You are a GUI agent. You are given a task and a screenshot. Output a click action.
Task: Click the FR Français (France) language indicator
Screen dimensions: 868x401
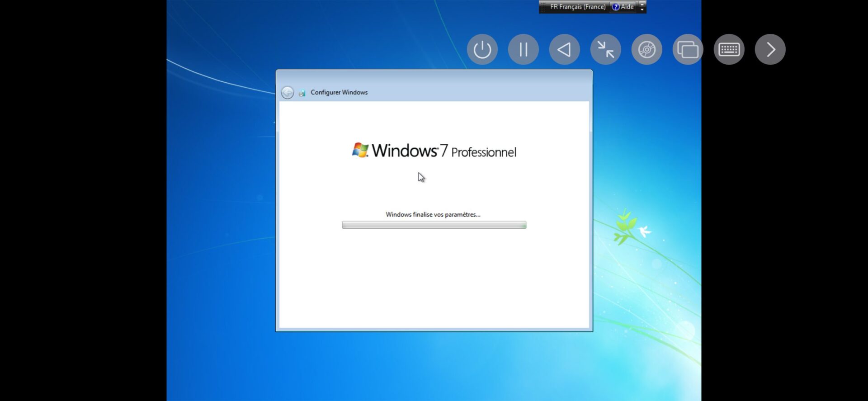coord(578,7)
